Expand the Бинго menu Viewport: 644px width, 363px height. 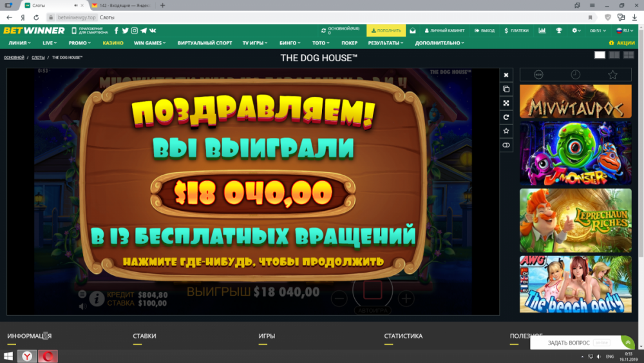point(290,43)
